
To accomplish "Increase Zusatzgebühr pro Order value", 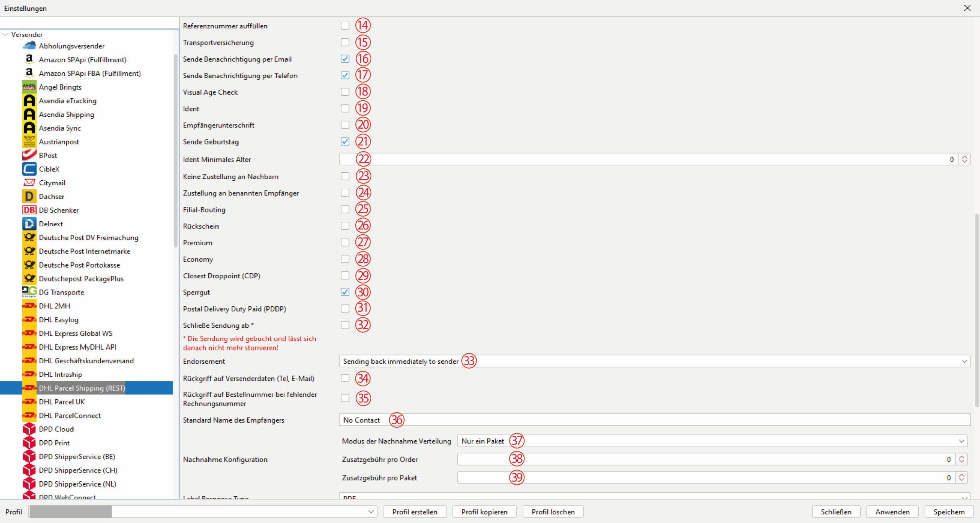I will coord(962,457).
